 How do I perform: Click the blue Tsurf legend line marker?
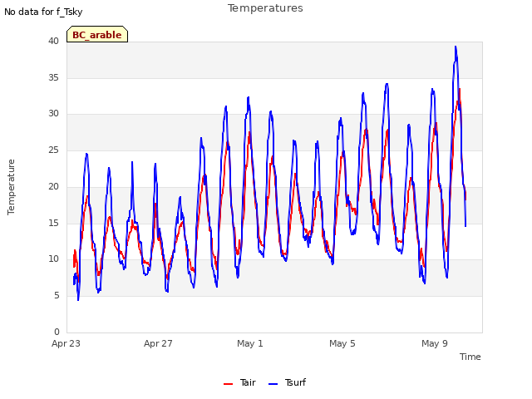pyautogui.click(x=273, y=384)
